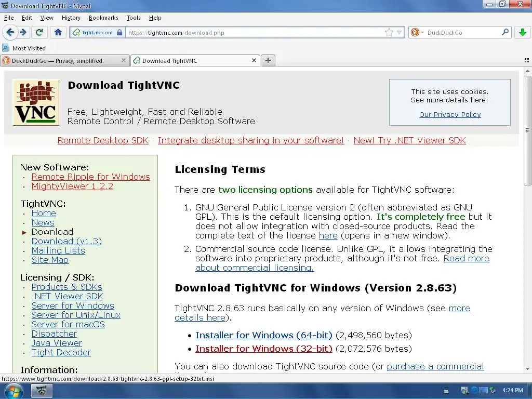Open the Server for macOS link
This screenshot has height=399, width=532.
[x=68, y=324]
